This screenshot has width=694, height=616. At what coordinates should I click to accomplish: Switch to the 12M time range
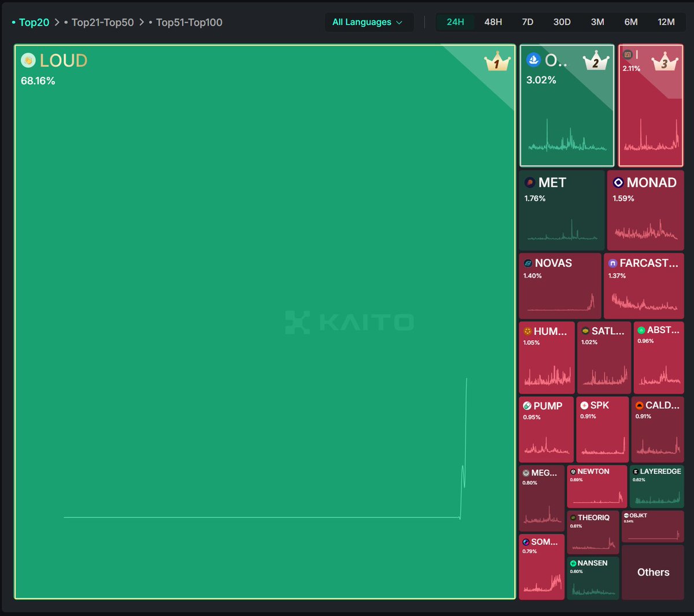coord(666,22)
